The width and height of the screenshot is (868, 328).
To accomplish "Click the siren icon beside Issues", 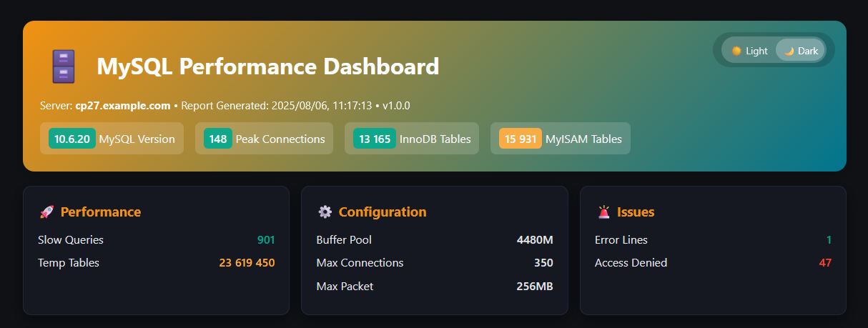I will click(x=603, y=212).
